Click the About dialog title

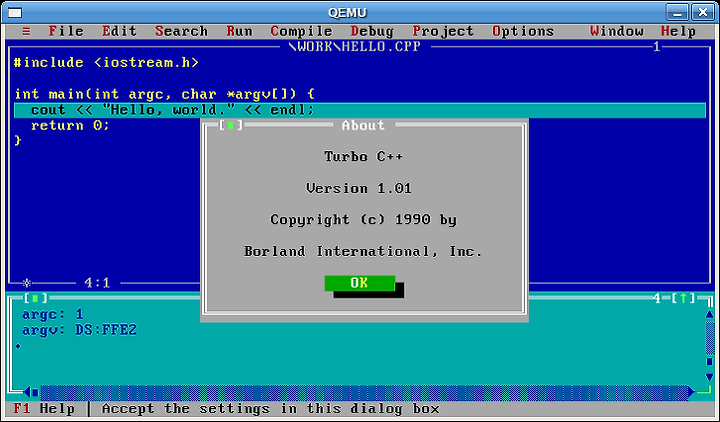(363, 125)
